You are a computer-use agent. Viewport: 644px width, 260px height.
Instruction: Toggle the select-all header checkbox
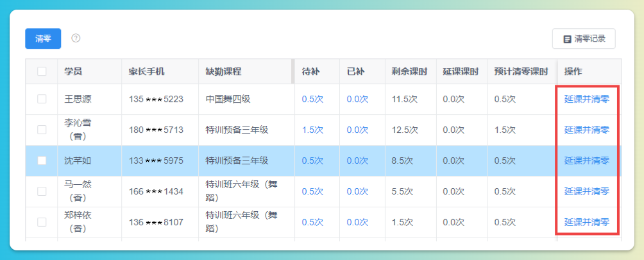pos(42,71)
